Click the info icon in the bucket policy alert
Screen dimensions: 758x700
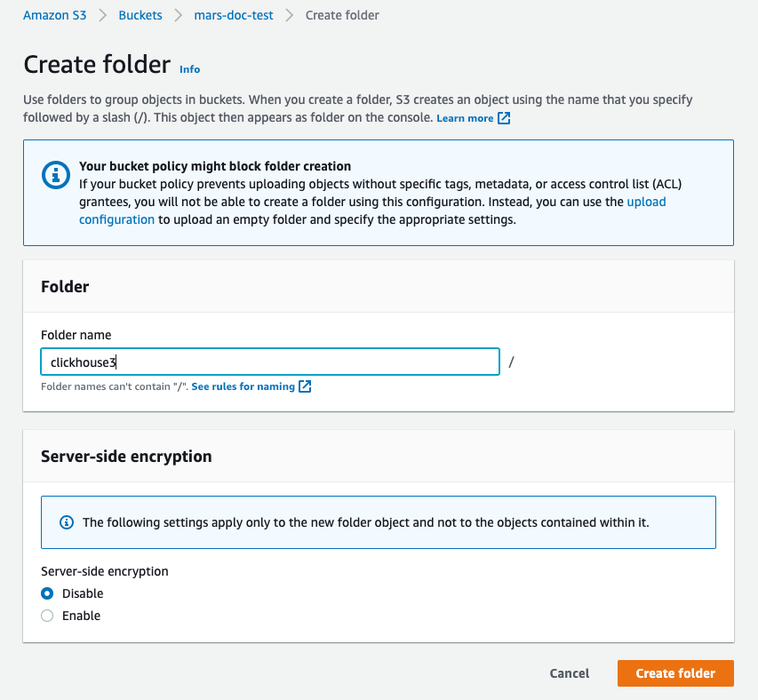(55, 175)
